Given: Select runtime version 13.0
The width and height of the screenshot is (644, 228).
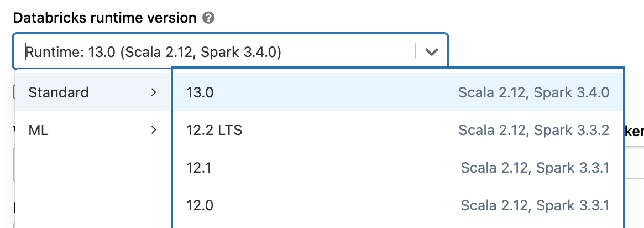Looking at the screenshot, I should pos(200,92).
